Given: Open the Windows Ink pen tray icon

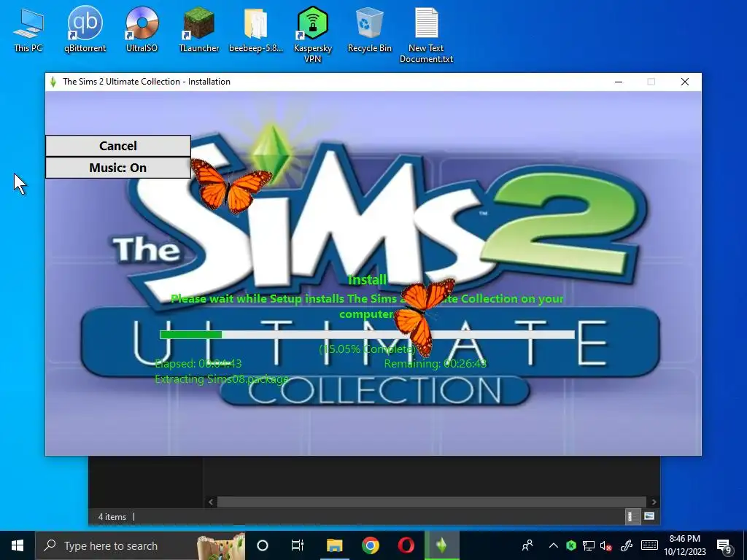Looking at the screenshot, I should point(627,545).
